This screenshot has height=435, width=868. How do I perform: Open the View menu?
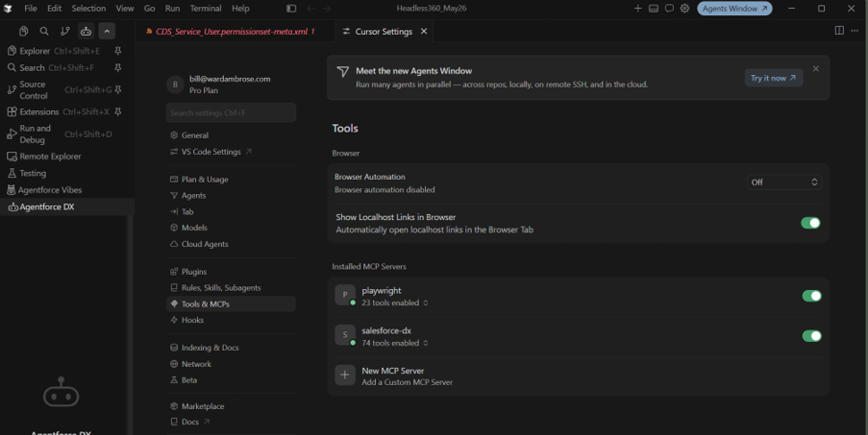[x=125, y=9]
